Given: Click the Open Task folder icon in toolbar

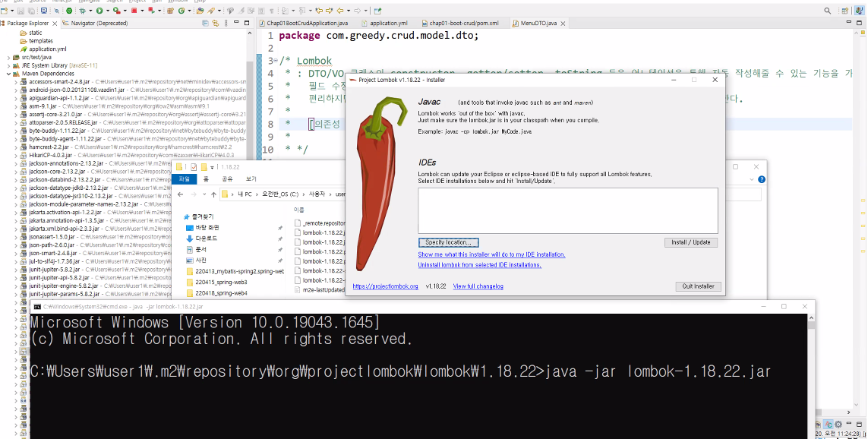Looking at the screenshot, I should [x=200, y=11].
